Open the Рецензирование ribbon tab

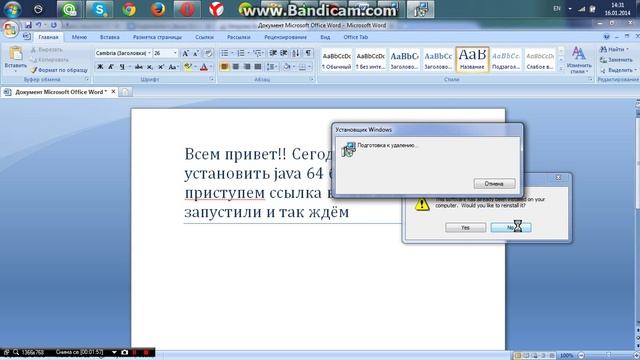tap(285, 37)
